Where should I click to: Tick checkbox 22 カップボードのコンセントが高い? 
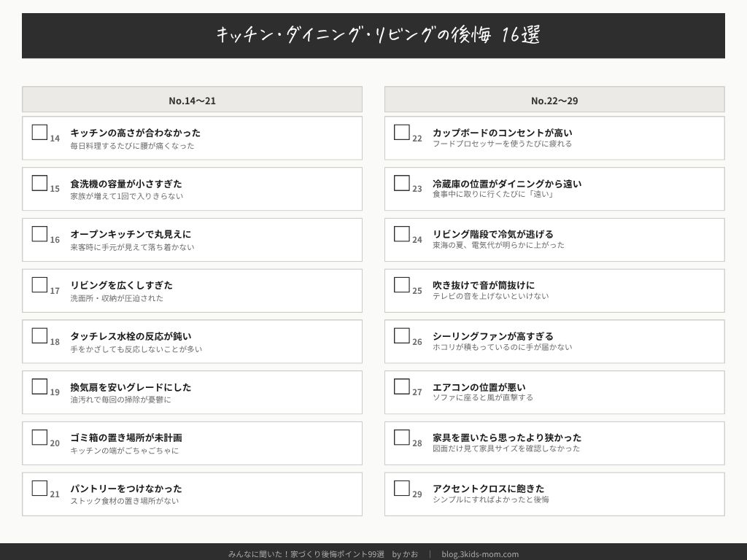(x=402, y=133)
